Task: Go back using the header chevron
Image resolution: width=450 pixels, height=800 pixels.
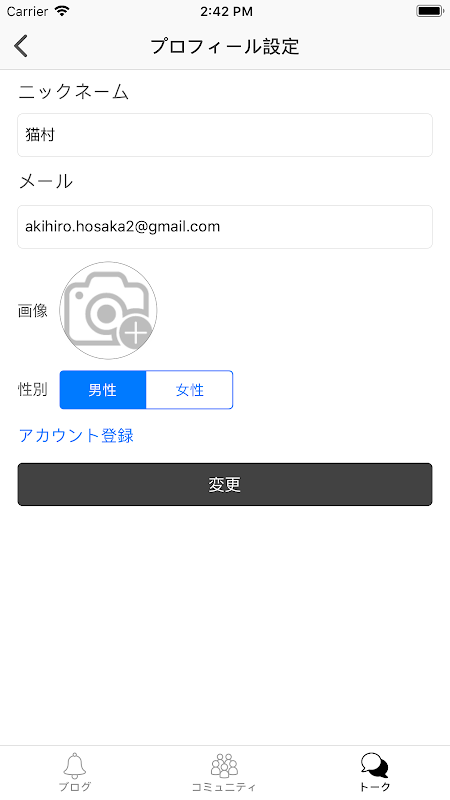Action: 21,46
